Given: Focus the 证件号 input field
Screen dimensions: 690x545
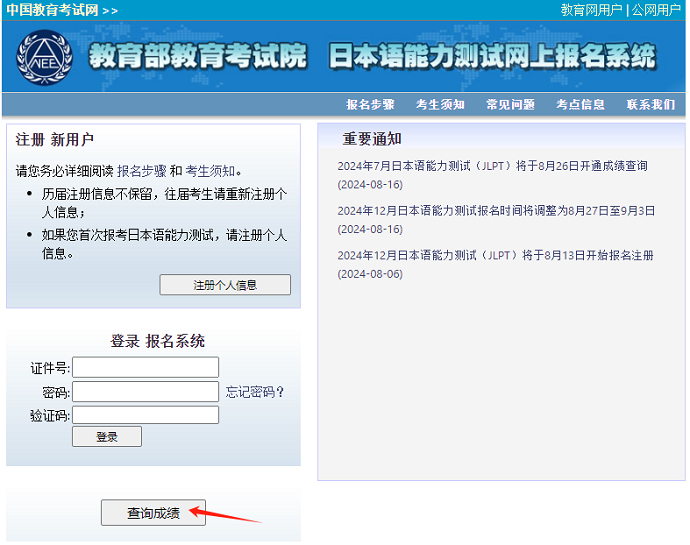Looking at the screenshot, I should (x=145, y=368).
